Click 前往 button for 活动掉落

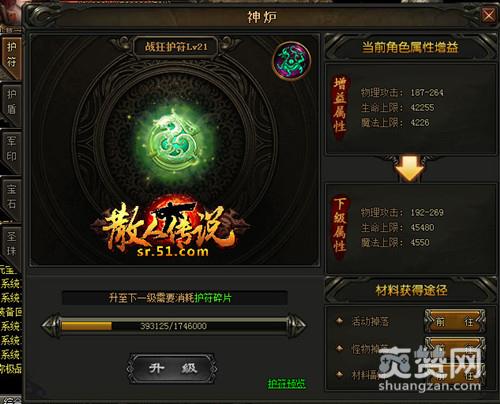click(455, 321)
